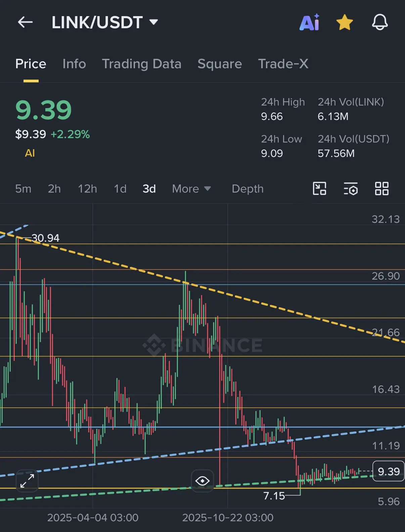Open chart indicator settings icon

click(x=351, y=189)
